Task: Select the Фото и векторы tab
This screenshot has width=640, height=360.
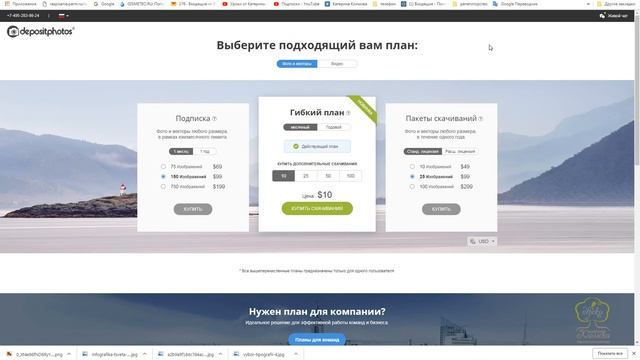Action: [x=297, y=64]
